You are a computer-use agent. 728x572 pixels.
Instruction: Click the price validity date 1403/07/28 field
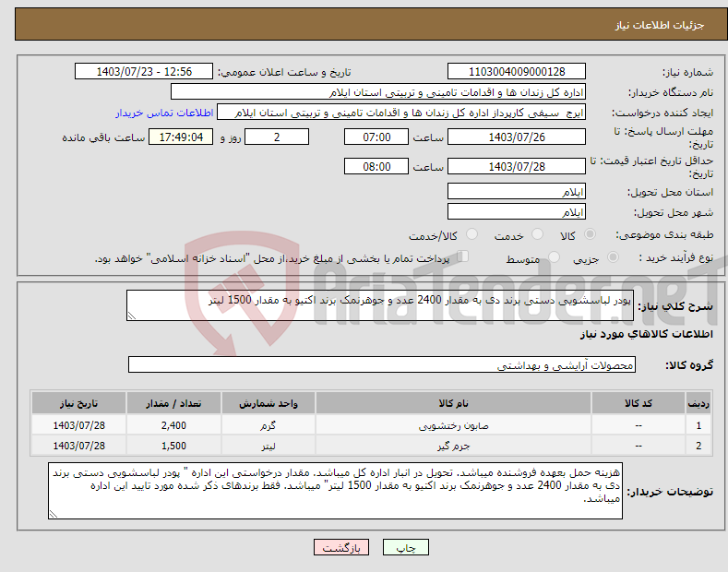517,166
